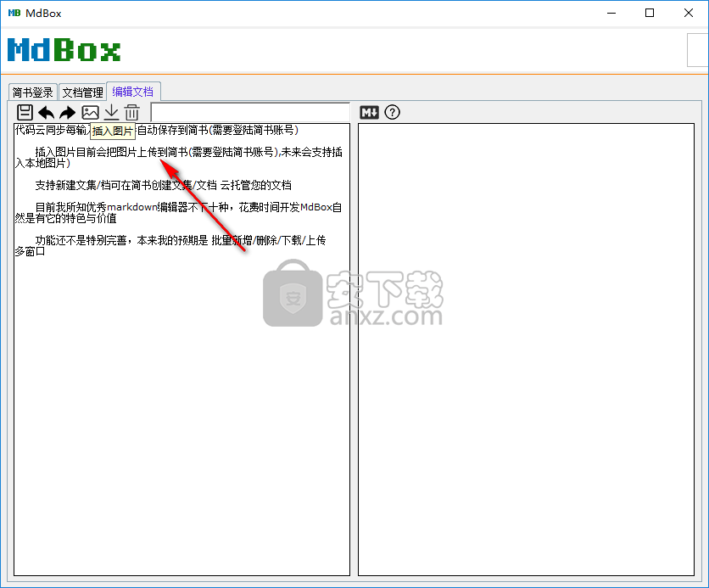Place cursor in line starting 代码云同步

click(156, 131)
